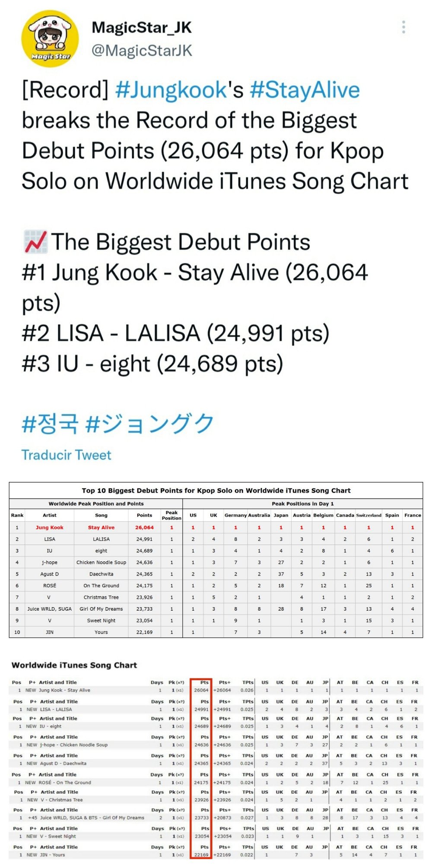This screenshot has height=868, width=432.
Task: Click the Points column header in table
Action: (x=144, y=515)
